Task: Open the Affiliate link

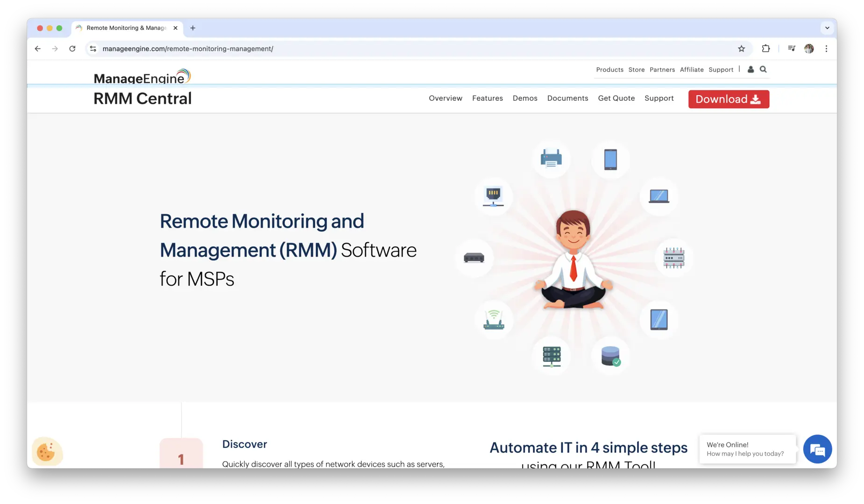Action: point(692,70)
